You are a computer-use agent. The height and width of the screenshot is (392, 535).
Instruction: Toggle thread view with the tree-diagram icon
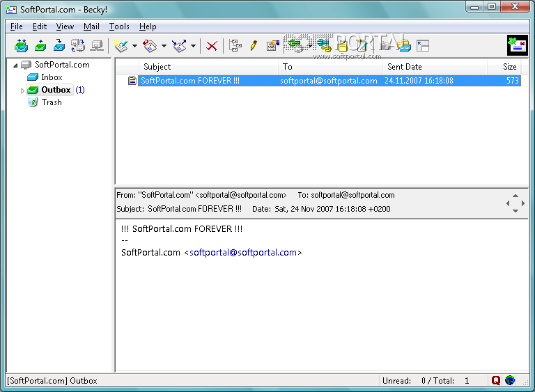[235, 45]
